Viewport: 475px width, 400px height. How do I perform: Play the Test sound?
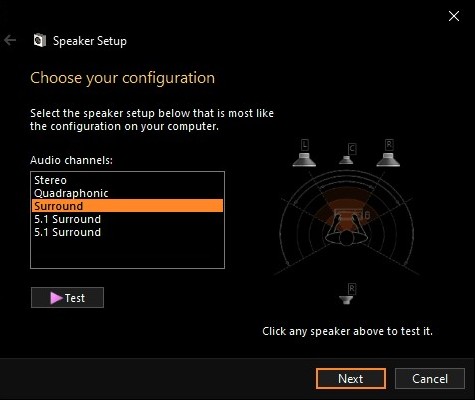pyautogui.click(x=67, y=298)
